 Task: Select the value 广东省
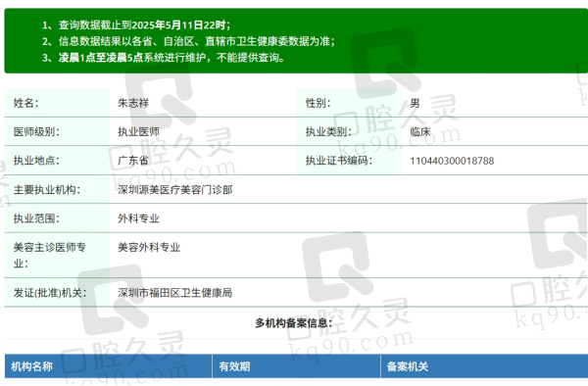(x=133, y=161)
